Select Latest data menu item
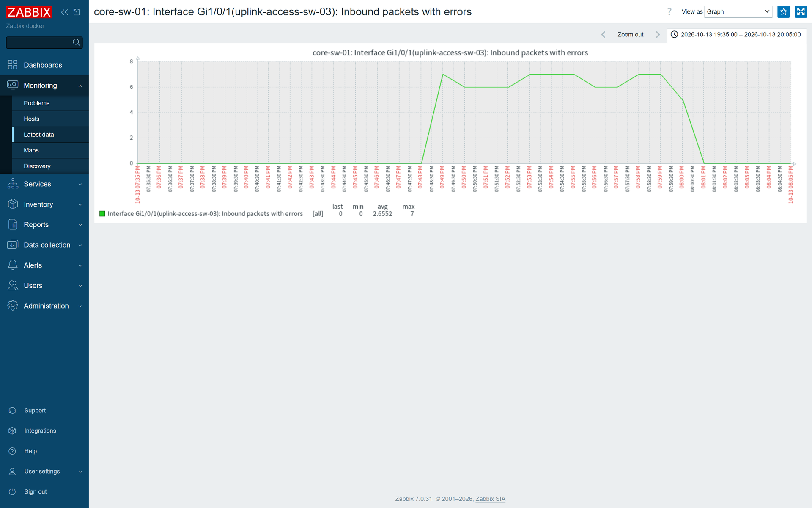 coord(50,135)
